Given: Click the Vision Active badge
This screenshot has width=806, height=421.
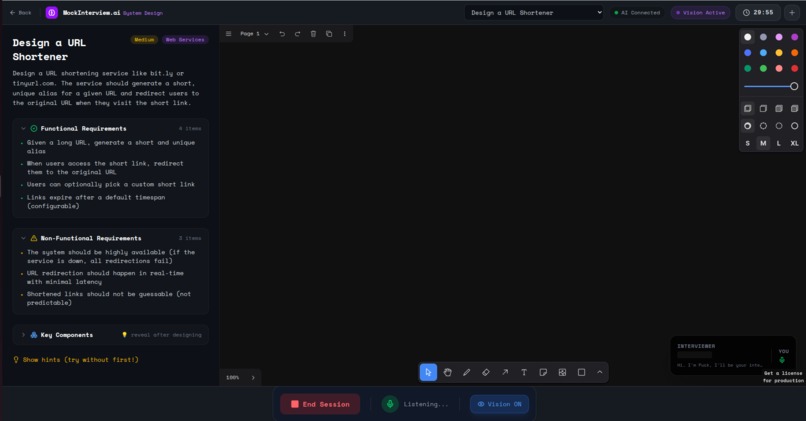Looking at the screenshot, I should point(700,13).
